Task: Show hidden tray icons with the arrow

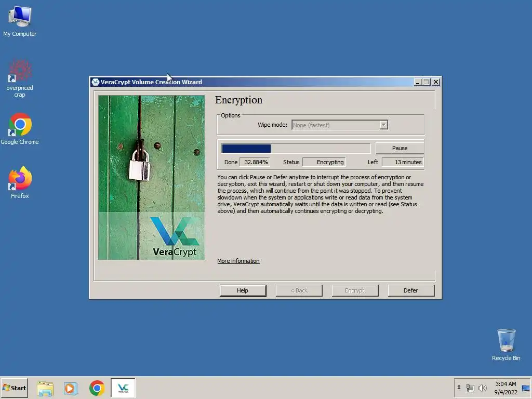Action: [x=459, y=387]
